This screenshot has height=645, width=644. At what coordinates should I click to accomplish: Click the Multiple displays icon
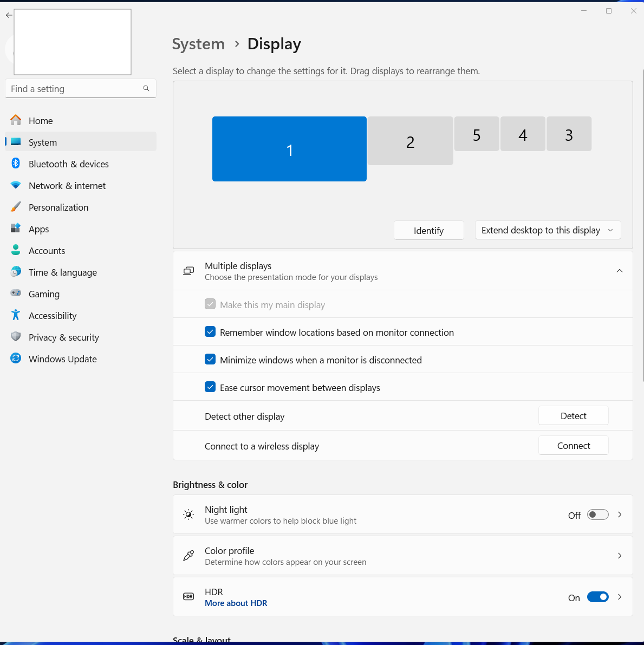coord(188,271)
